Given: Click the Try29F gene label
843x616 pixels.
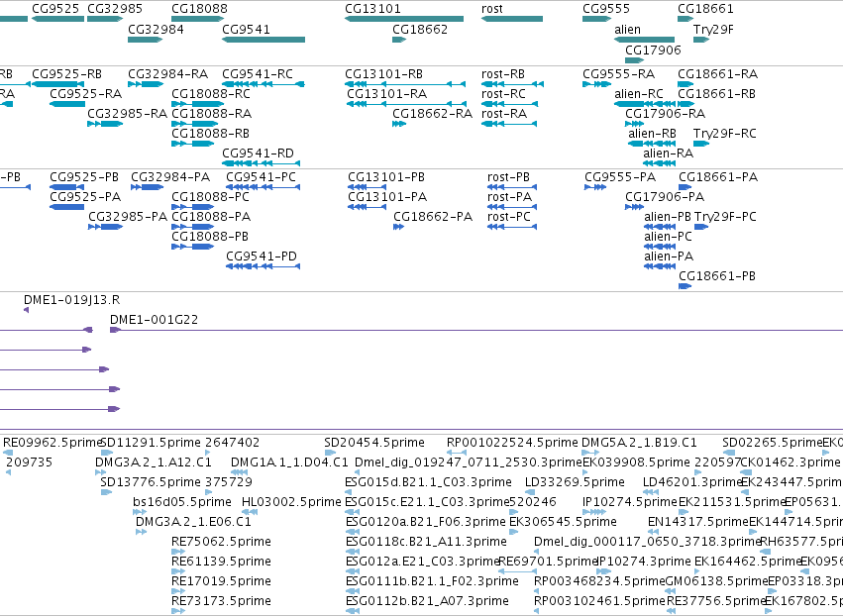Looking at the screenshot, I should pyautogui.click(x=713, y=29).
